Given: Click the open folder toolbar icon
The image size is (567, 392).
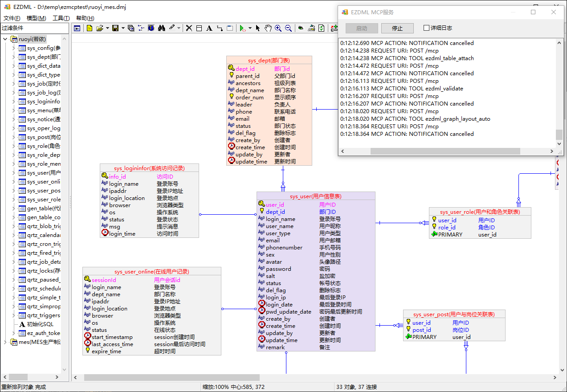Looking at the screenshot, I should (x=100, y=28).
